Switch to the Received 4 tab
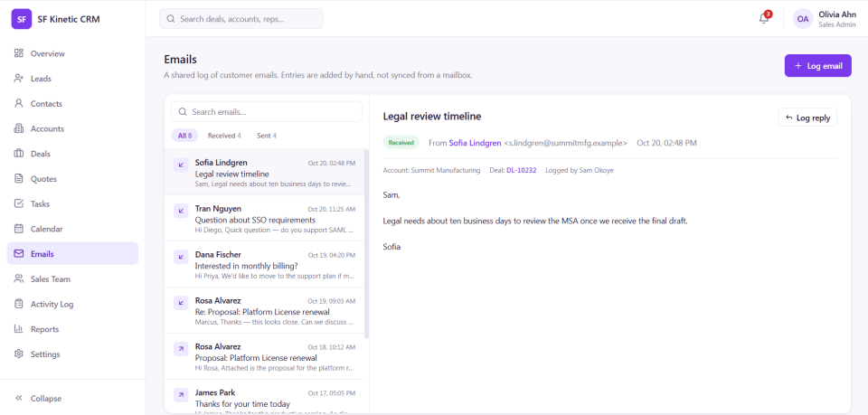This screenshot has height=415, width=868. (224, 136)
